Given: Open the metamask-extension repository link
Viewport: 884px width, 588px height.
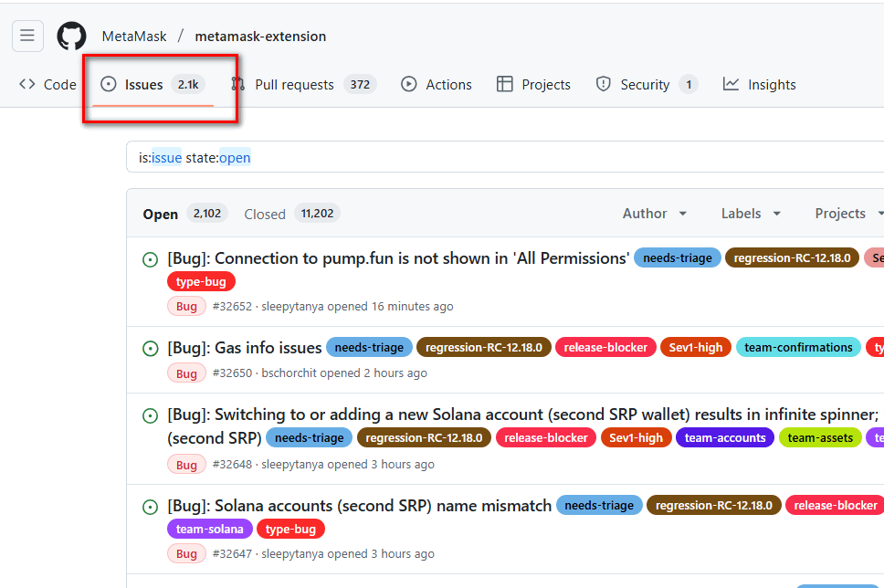Looking at the screenshot, I should click(x=260, y=37).
